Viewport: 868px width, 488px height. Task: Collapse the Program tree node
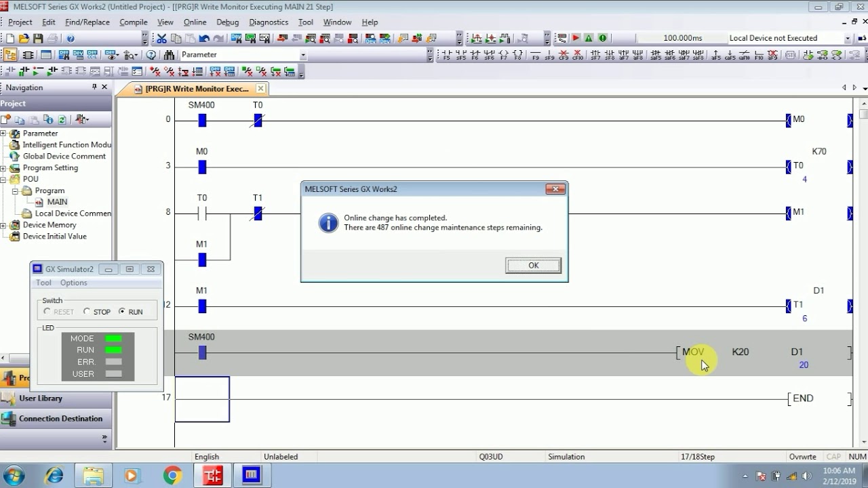(15, 191)
